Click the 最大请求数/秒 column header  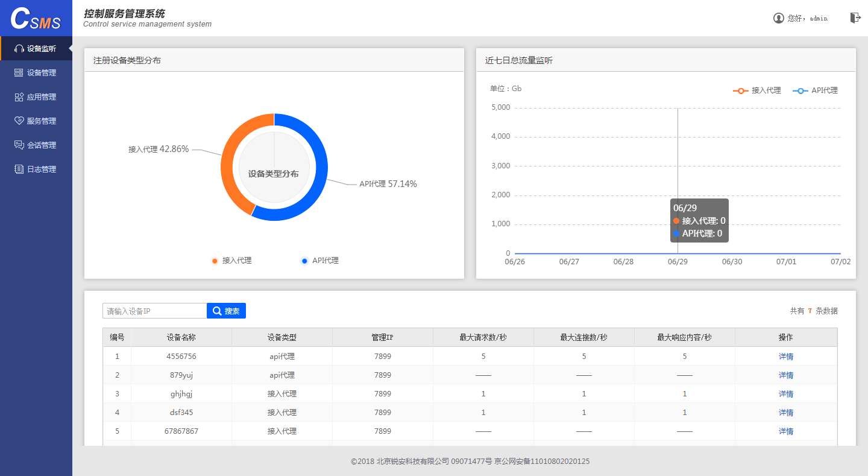click(483, 337)
